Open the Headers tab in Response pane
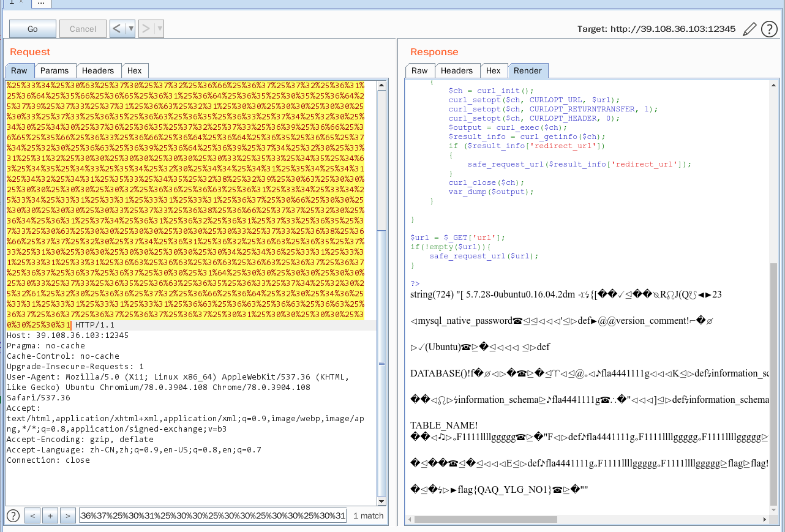785x532 pixels. [x=457, y=70]
